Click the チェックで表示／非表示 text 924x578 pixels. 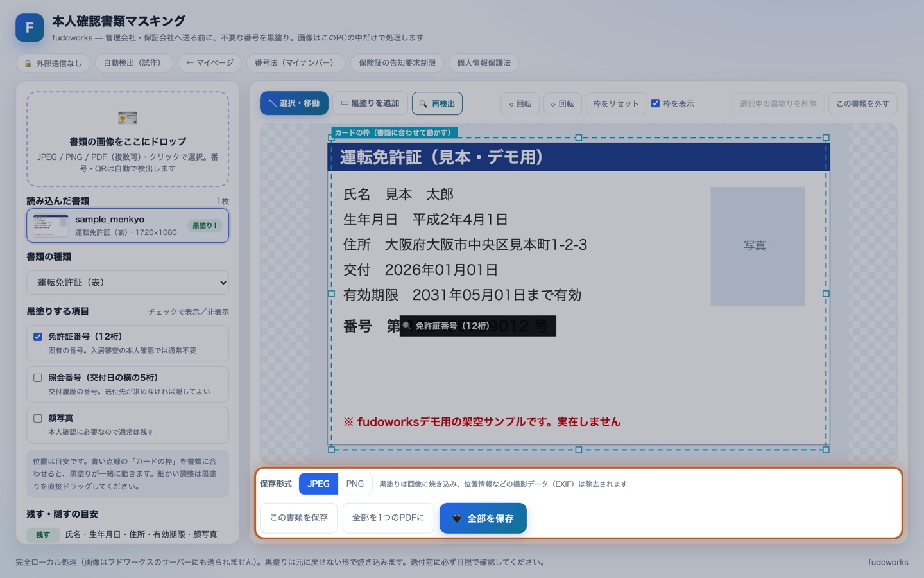189,311
